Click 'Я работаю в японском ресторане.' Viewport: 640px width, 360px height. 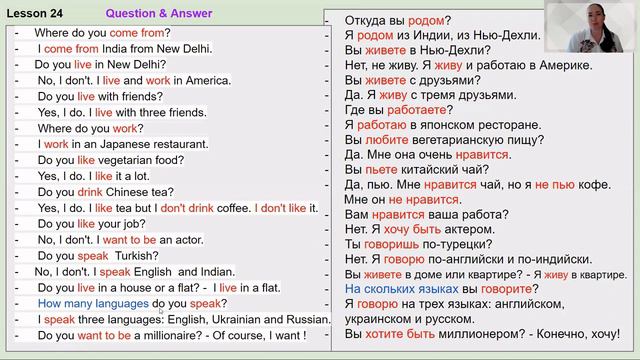tap(443, 125)
